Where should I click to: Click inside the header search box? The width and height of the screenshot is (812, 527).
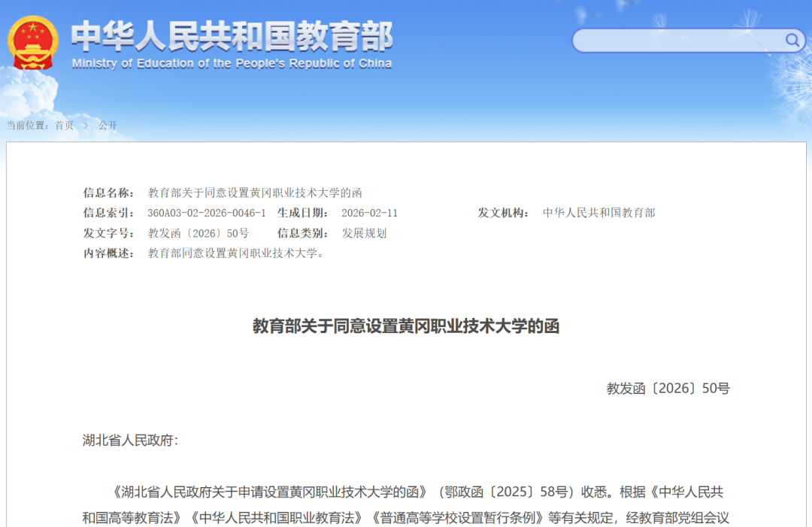[x=677, y=41]
